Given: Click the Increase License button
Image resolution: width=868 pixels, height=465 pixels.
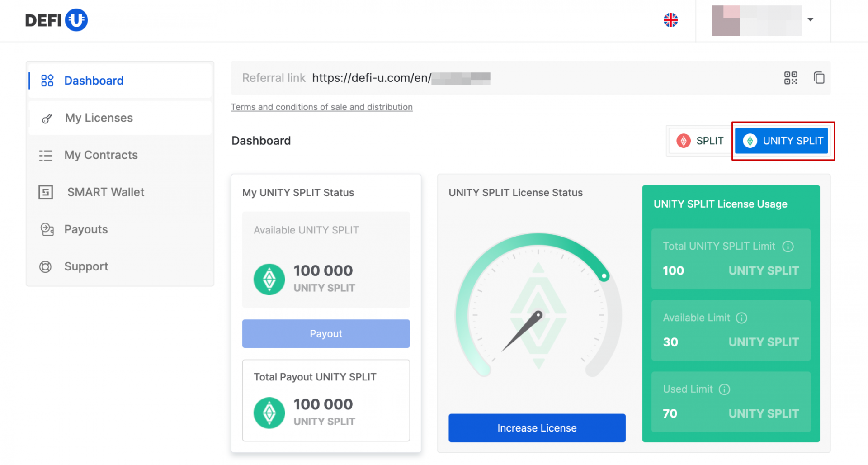Looking at the screenshot, I should coord(537,428).
